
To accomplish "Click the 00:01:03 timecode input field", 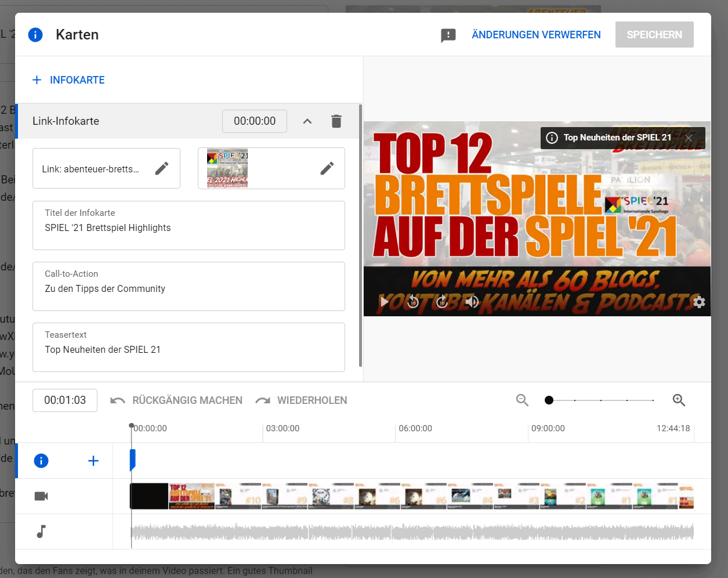I will [64, 400].
